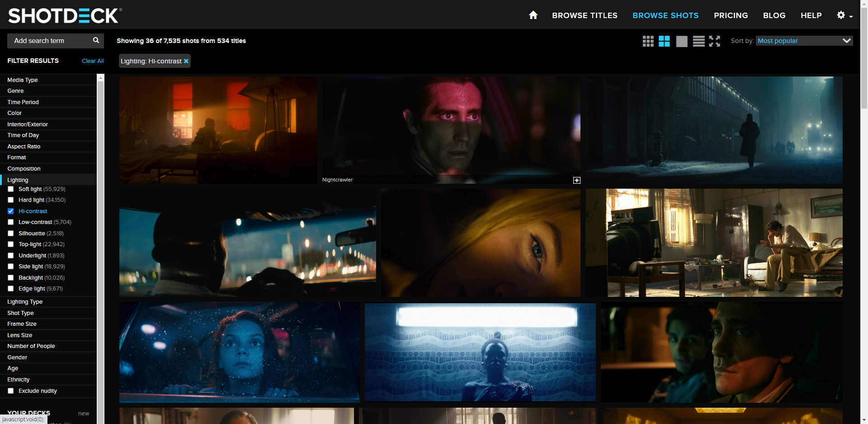Open Browse Titles in navigation

click(585, 15)
